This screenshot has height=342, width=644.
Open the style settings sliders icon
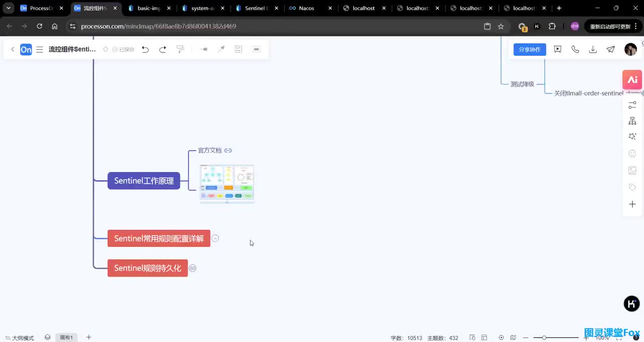tap(632, 105)
